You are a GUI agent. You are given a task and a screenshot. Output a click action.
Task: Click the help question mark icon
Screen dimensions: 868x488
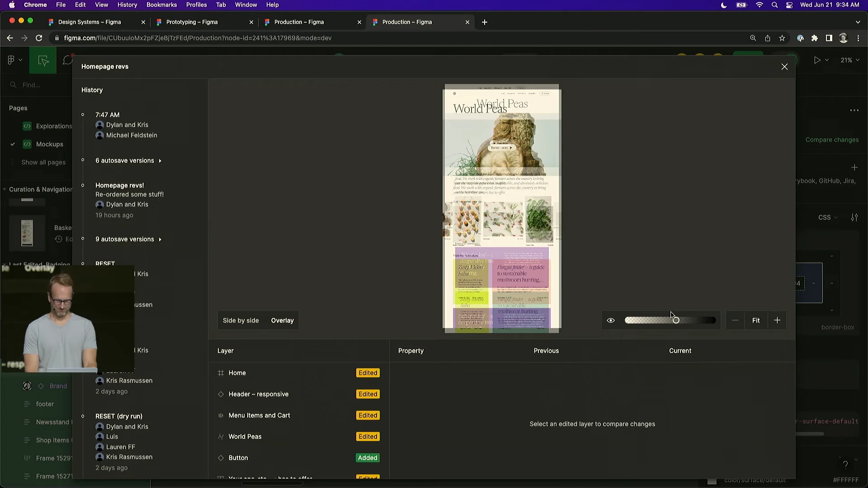tap(845, 465)
